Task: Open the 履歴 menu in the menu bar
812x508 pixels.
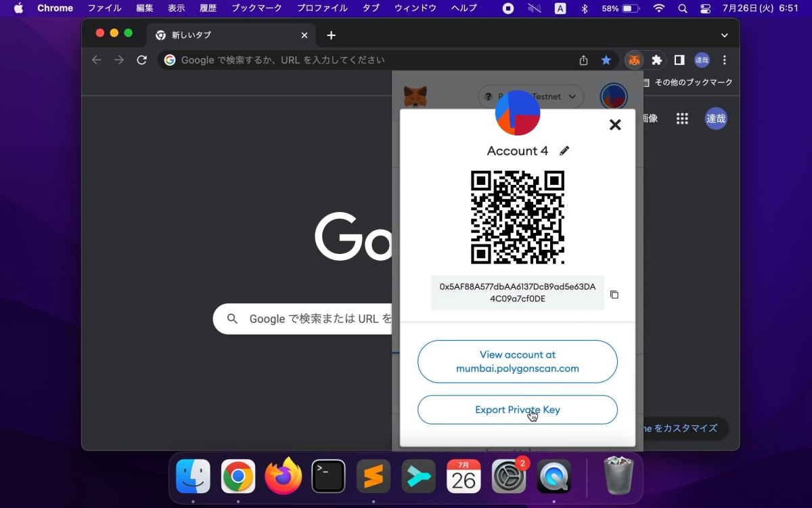Action: tap(208, 8)
